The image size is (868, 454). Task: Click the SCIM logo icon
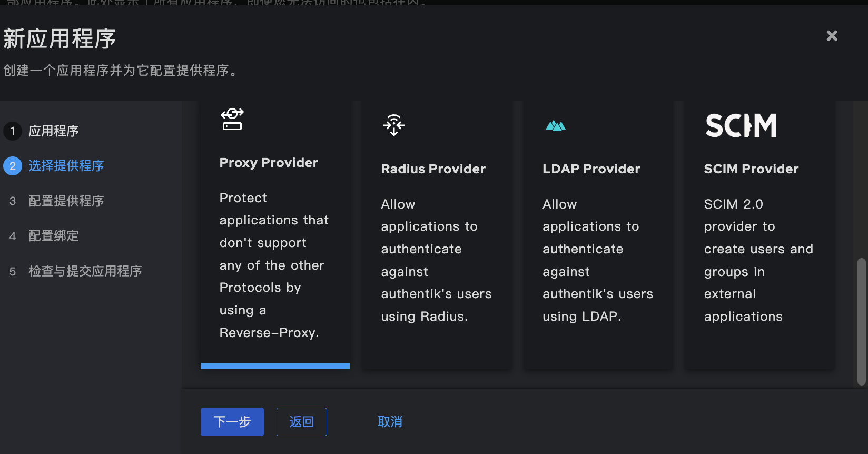[741, 126]
